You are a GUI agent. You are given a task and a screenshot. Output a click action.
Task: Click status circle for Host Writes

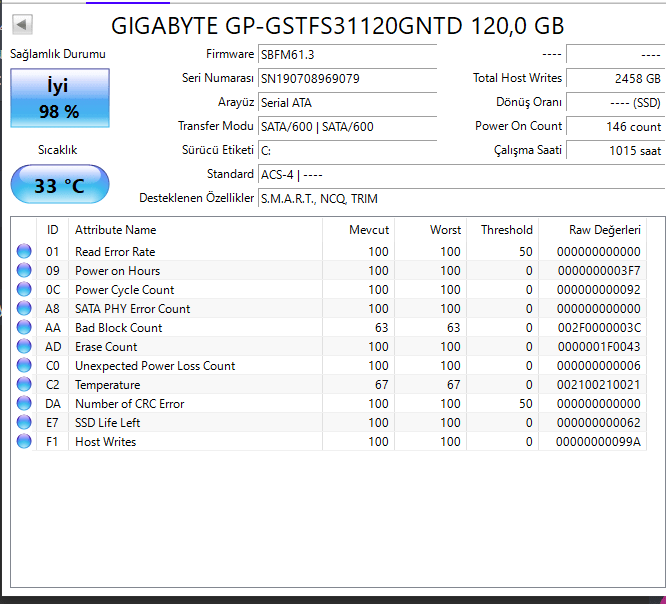coord(24,441)
